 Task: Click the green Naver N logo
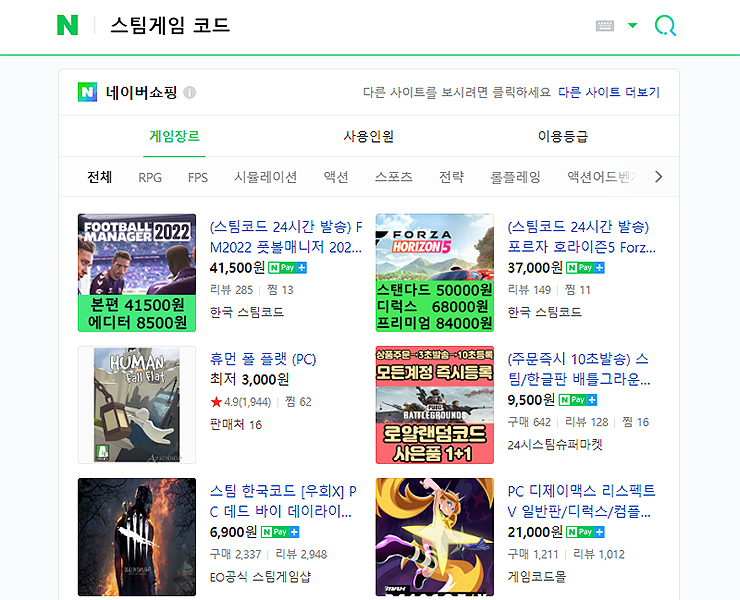tap(67, 25)
